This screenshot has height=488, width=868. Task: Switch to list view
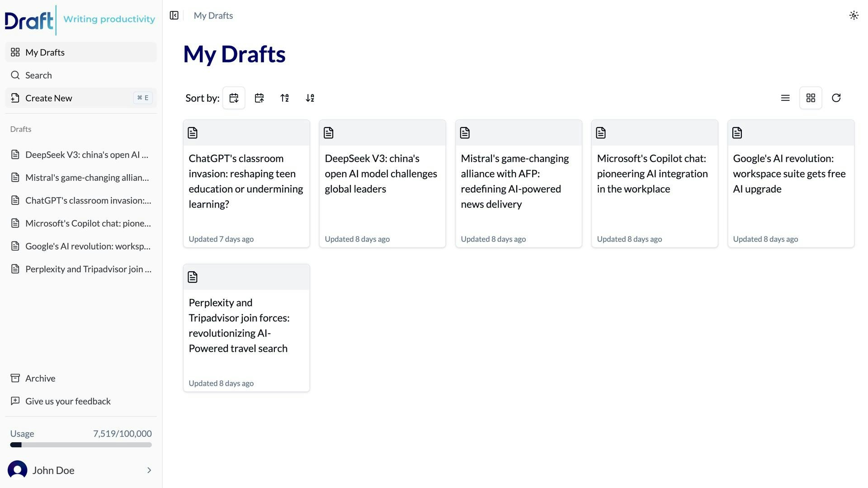click(x=785, y=98)
